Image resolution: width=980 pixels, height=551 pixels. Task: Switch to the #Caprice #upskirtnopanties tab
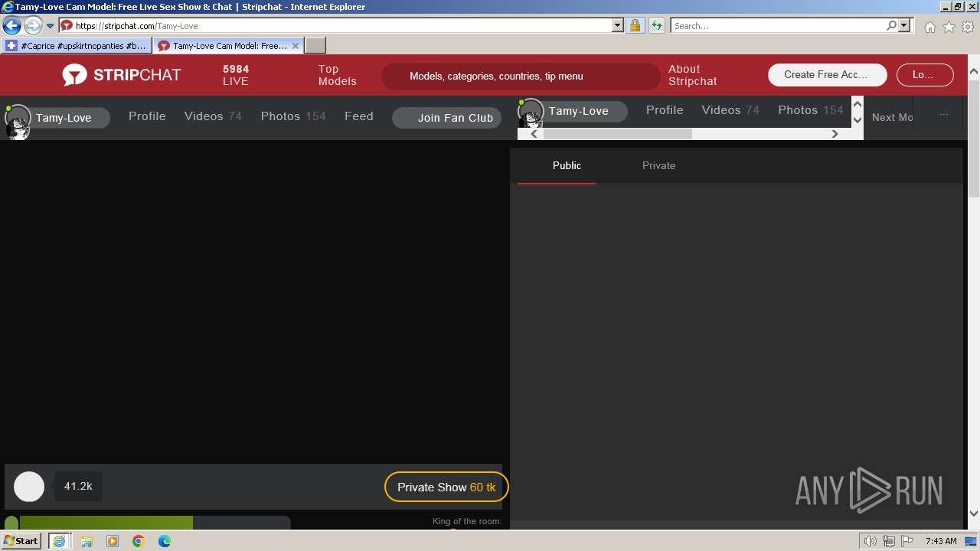[x=76, y=45]
